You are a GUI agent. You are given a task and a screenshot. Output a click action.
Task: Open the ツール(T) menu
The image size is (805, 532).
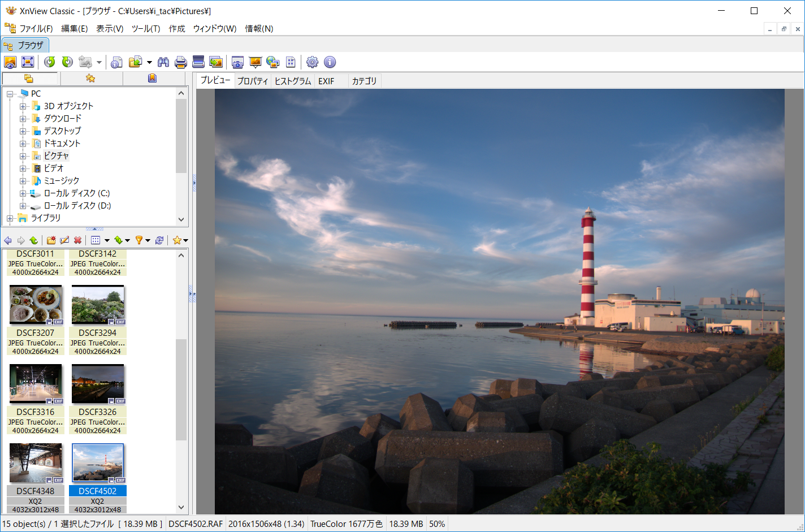click(146, 29)
